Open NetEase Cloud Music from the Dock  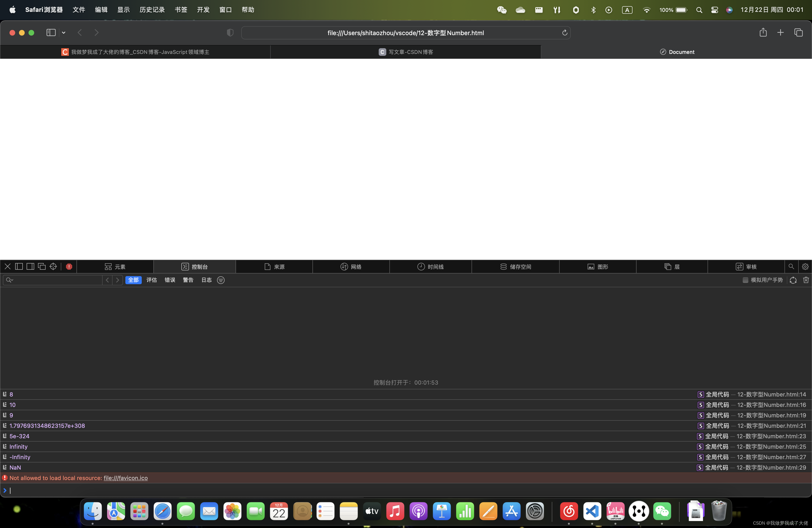pyautogui.click(x=569, y=511)
